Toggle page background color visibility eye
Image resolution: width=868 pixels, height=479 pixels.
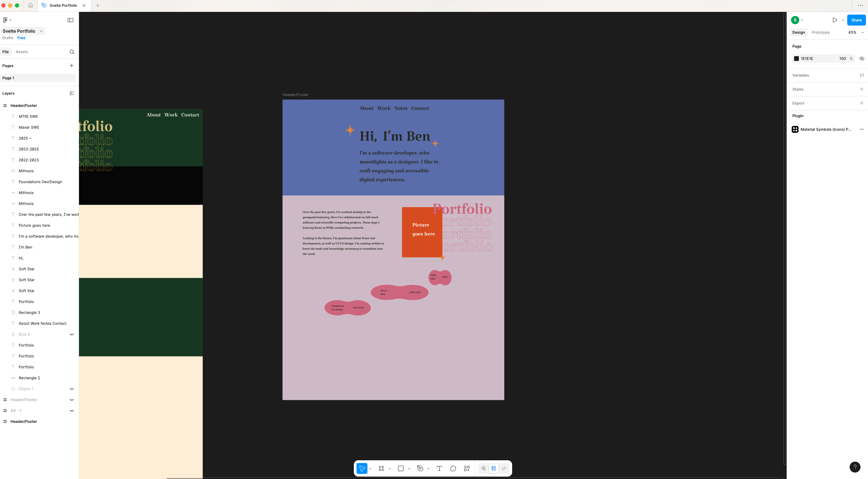(x=862, y=59)
